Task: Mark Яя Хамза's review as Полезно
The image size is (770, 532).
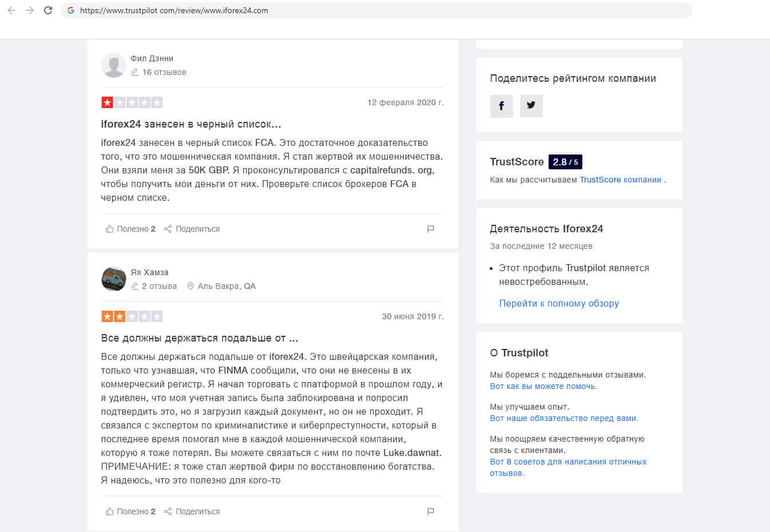Action: [130, 511]
